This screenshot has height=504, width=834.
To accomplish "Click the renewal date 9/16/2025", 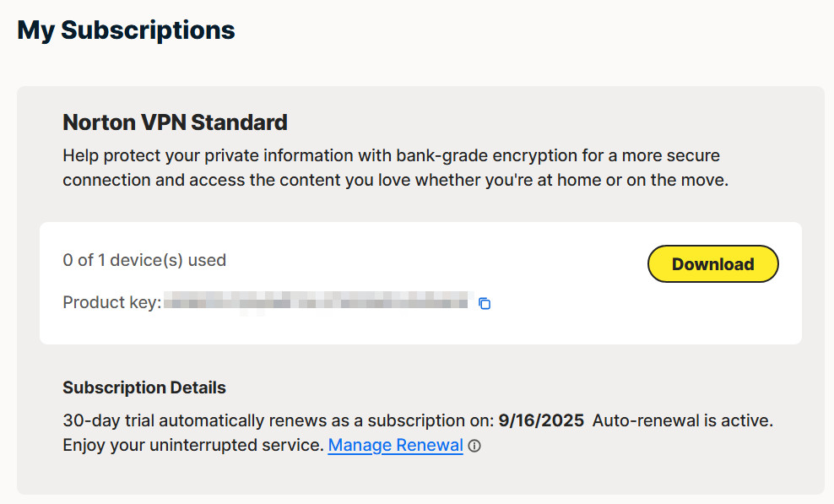I will point(541,420).
